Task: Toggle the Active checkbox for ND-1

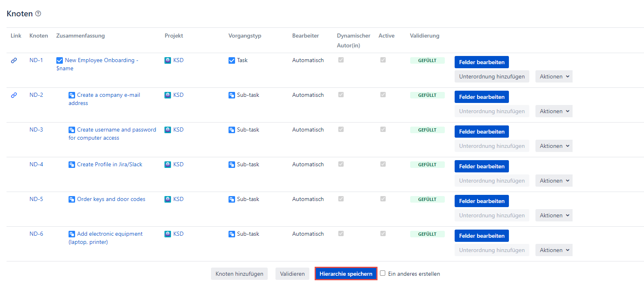Action: tap(383, 60)
